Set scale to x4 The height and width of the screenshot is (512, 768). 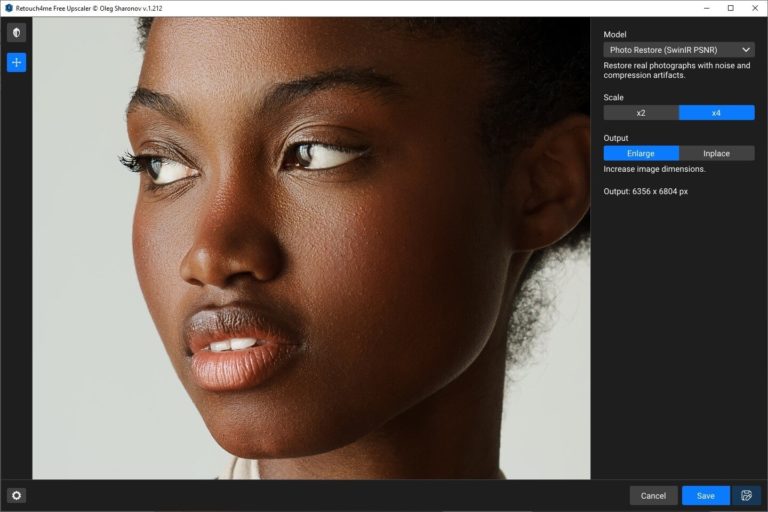coord(717,113)
